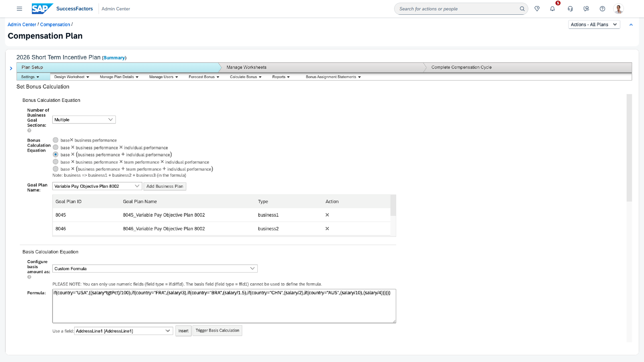Select base × business × team × individual equation
This screenshot has height=362, width=644.
coord(56,162)
